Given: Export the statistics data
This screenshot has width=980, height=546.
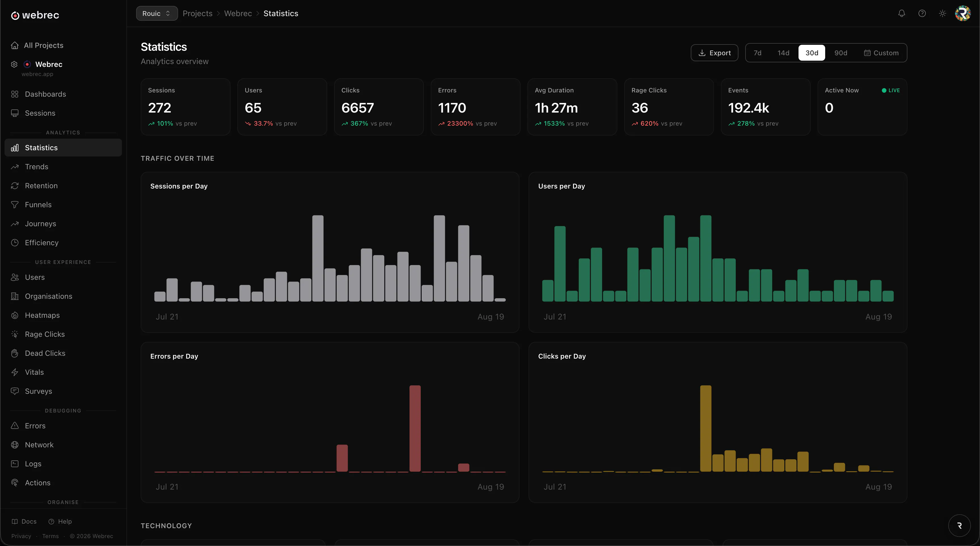Looking at the screenshot, I should pos(715,53).
